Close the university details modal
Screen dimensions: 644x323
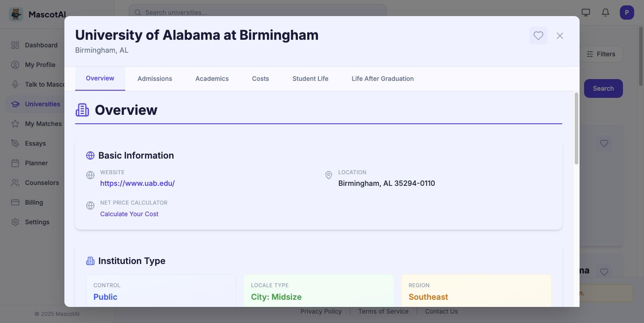(x=560, y=36)
